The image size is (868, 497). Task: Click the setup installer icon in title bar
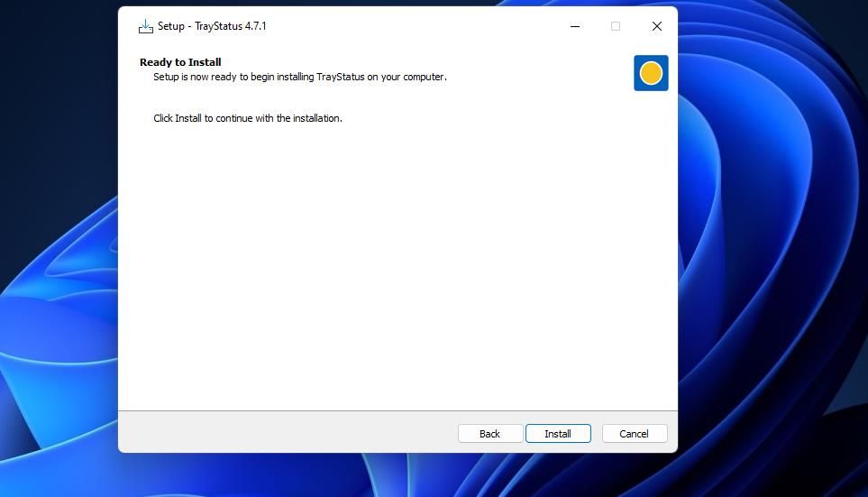[146, 26]
